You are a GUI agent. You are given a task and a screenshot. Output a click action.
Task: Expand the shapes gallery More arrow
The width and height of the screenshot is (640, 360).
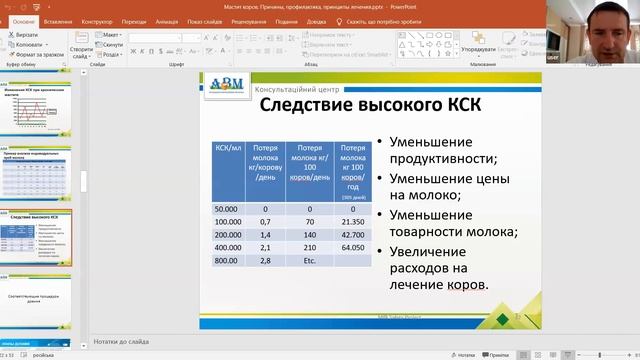pyautogui.click(x=457, y=54)
